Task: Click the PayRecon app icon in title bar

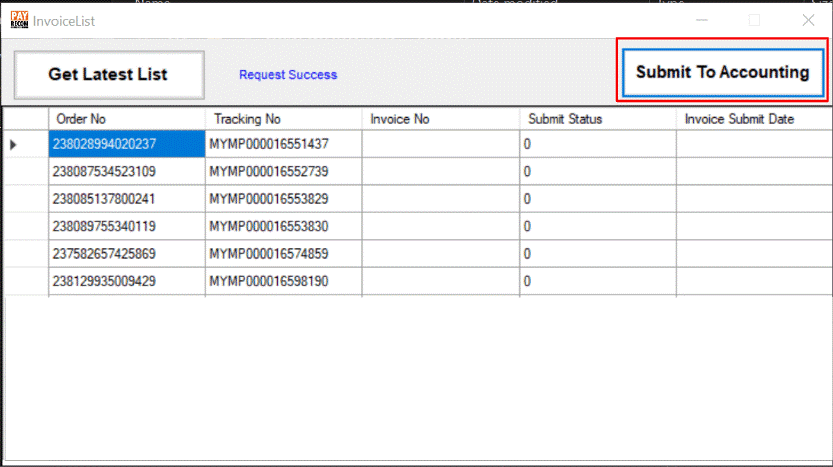Action: (19, 20)
